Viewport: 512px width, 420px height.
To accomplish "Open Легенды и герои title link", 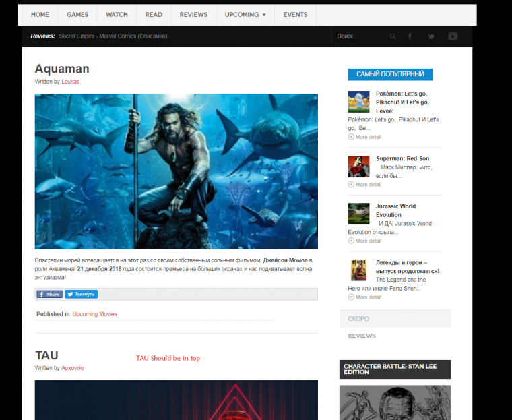I will pos(408,267).
